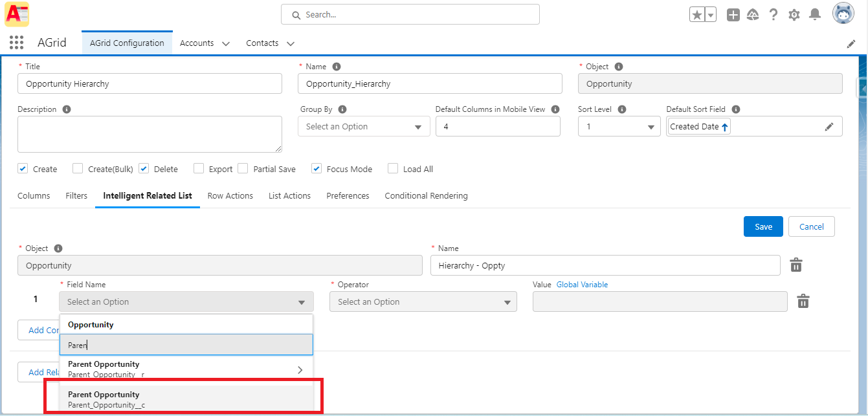Drill into Parent_Opportunity__r relationship chevron

click(x=300, y=370)
